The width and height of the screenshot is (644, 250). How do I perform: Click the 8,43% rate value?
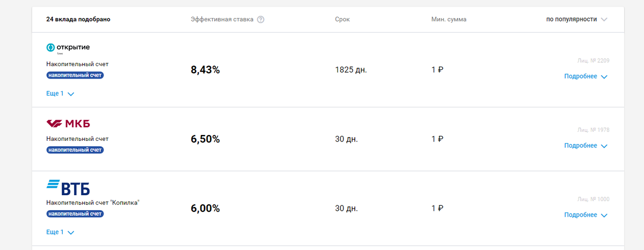[205, 70]
